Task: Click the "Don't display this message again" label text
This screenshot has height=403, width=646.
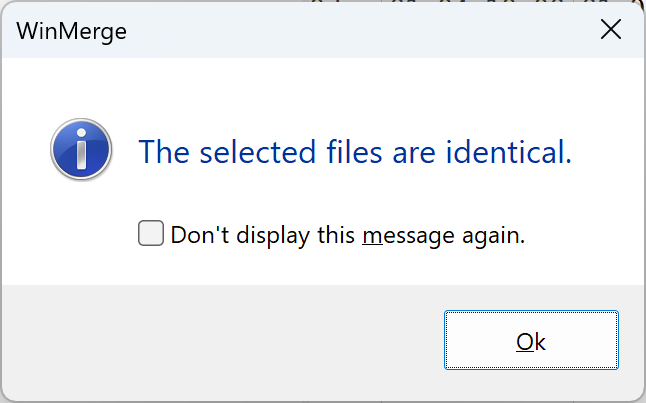Action: [348, 236]
